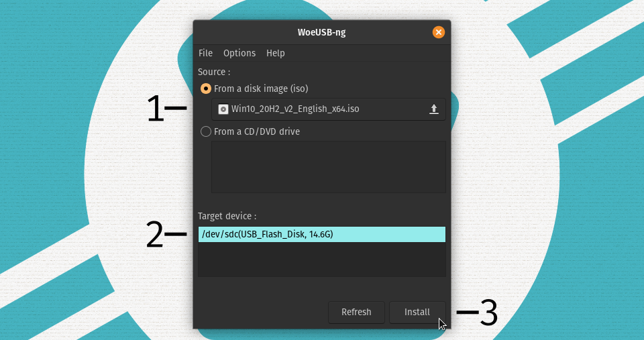Click inside the empty CD/DVD drive list
Screen dimensions: 644x340
(x=328, y=166)
